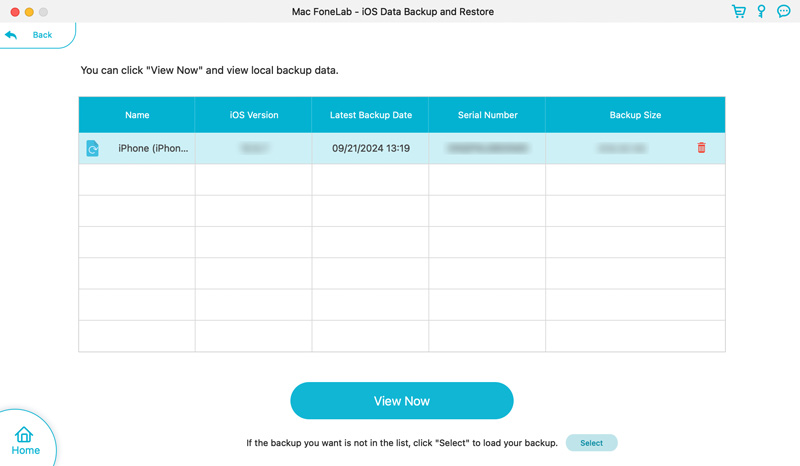The width and height of the screenshot is (800, 466).
Task: Click the blurred iOS version cell
Action: pyautogui.click(x=253, y=148)
